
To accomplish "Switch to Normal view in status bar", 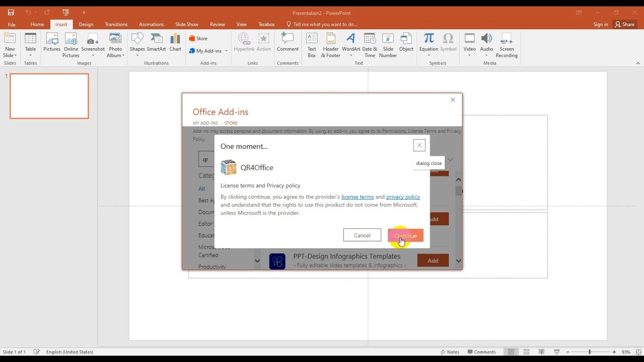I will tap(511, 352).
